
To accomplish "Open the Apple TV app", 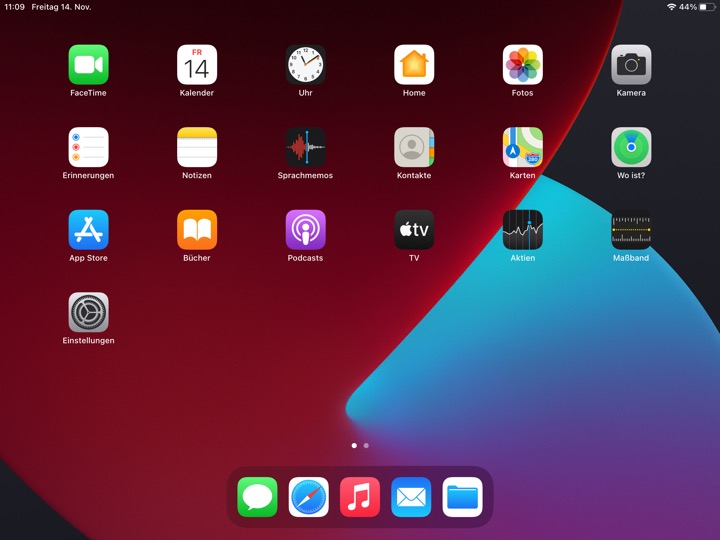I will (x=414, y=230).
